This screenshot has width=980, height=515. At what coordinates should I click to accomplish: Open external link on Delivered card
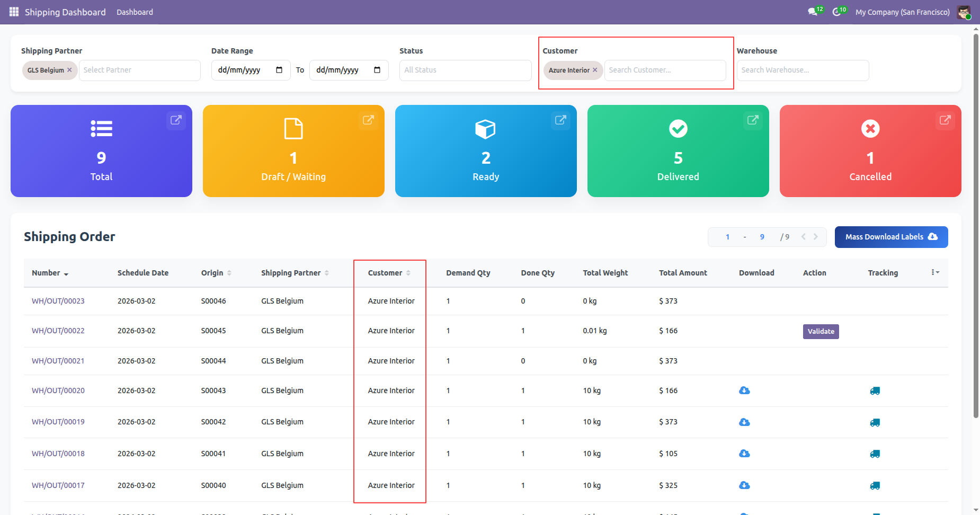[753, 120]
